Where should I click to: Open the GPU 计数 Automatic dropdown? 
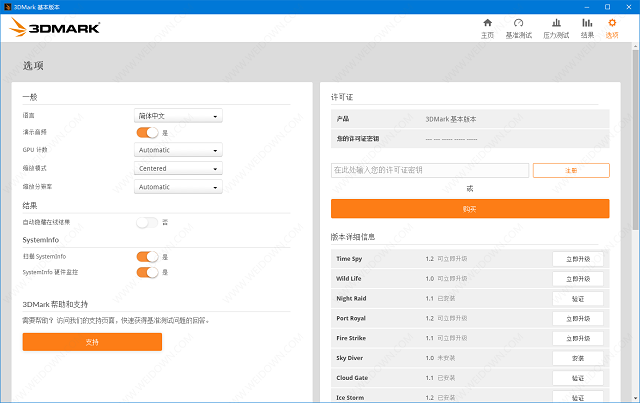(178, 150)
